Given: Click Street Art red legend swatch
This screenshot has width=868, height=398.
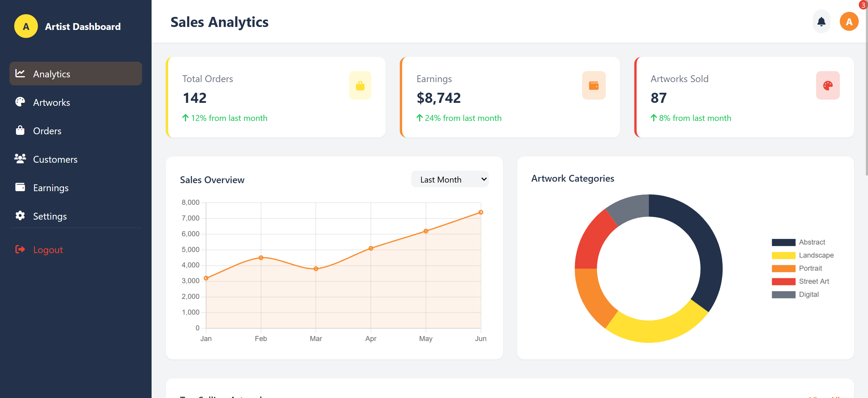Looking at the screenshot, I should pos(783,282).
